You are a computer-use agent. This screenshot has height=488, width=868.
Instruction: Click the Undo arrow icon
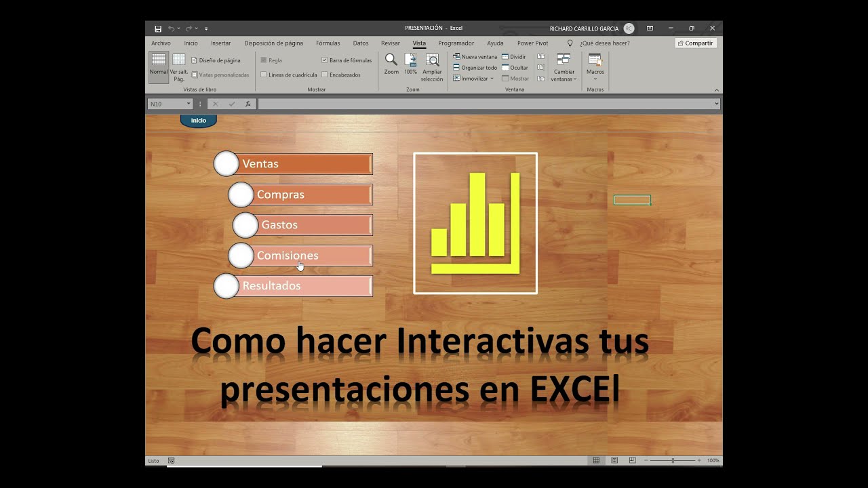point(171,28)
